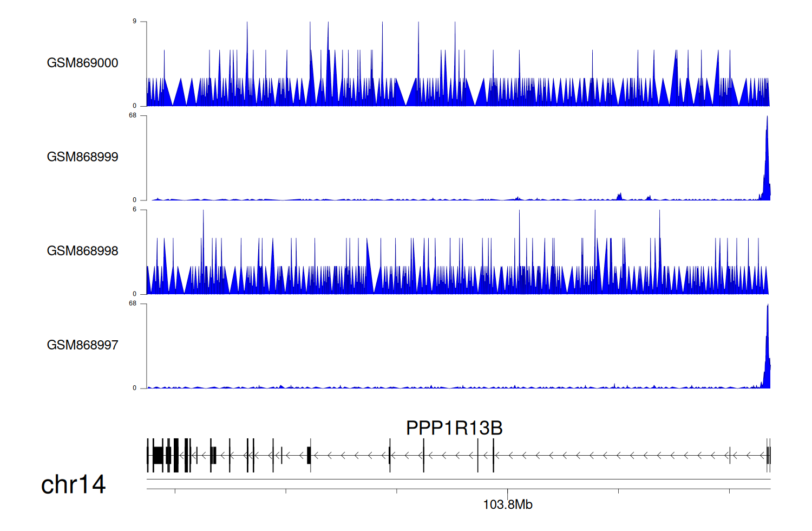812x531 pixels.
Task: Click the ruler tick above 103.8Mb
Action: tap(507, 491)
